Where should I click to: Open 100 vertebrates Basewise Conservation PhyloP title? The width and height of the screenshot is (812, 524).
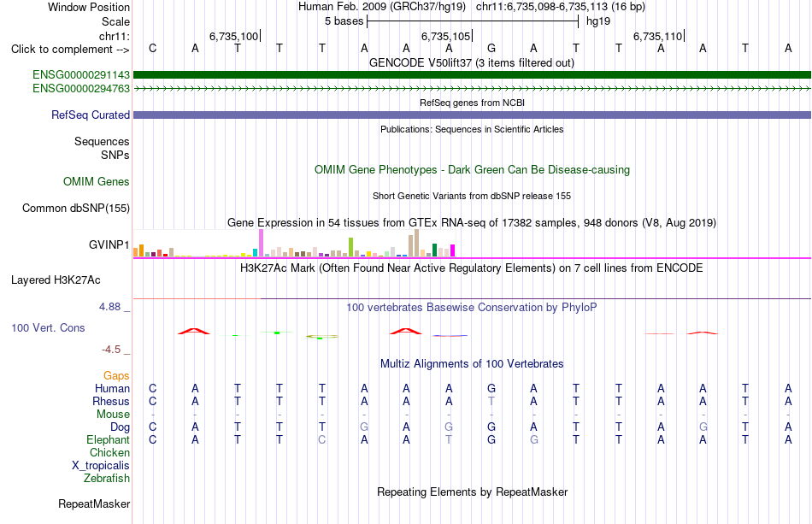[x=472, y=307]
